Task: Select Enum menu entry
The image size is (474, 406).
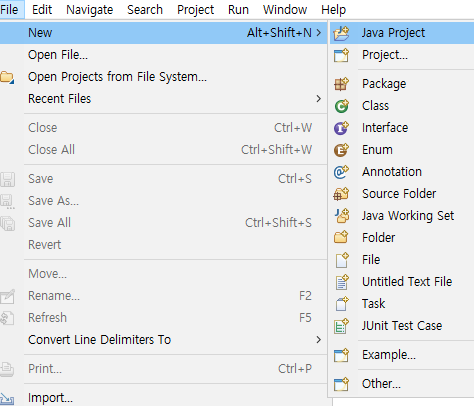Action: tap(402, 150)
